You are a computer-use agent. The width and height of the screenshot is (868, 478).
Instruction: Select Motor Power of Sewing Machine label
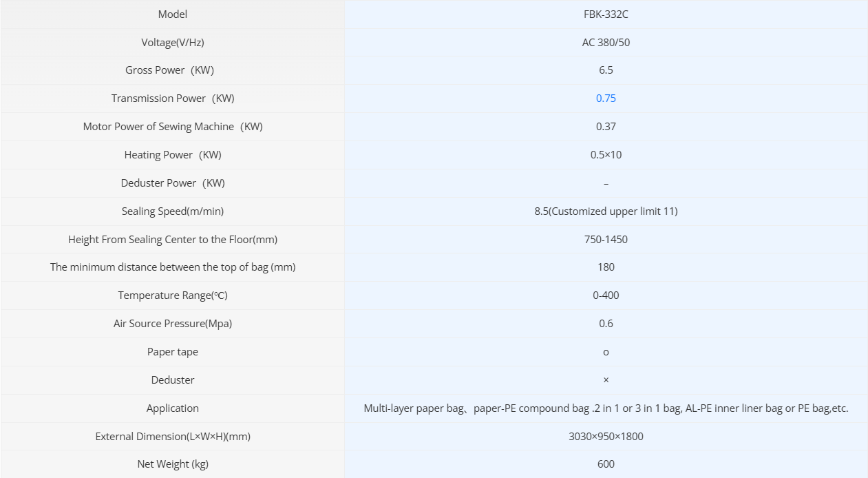click(172, 127)
